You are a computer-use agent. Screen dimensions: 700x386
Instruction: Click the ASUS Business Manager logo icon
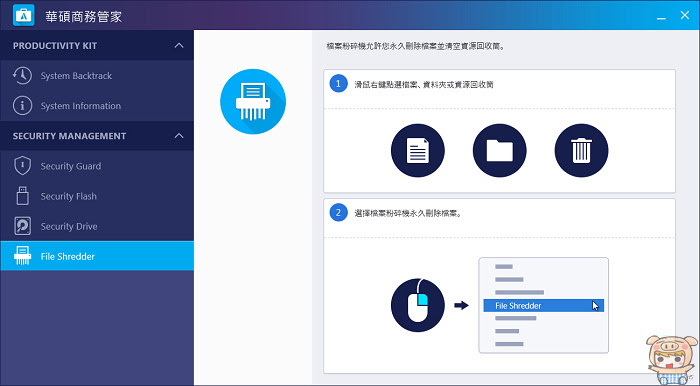[24, 15]
